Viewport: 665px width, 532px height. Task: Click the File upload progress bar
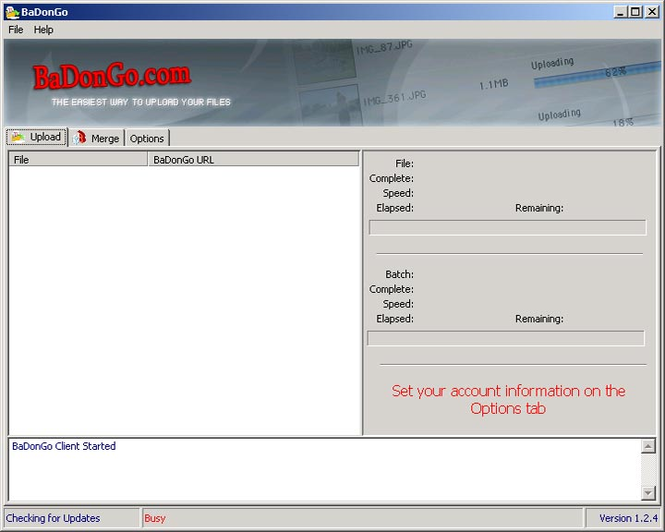tap(507, 228)
